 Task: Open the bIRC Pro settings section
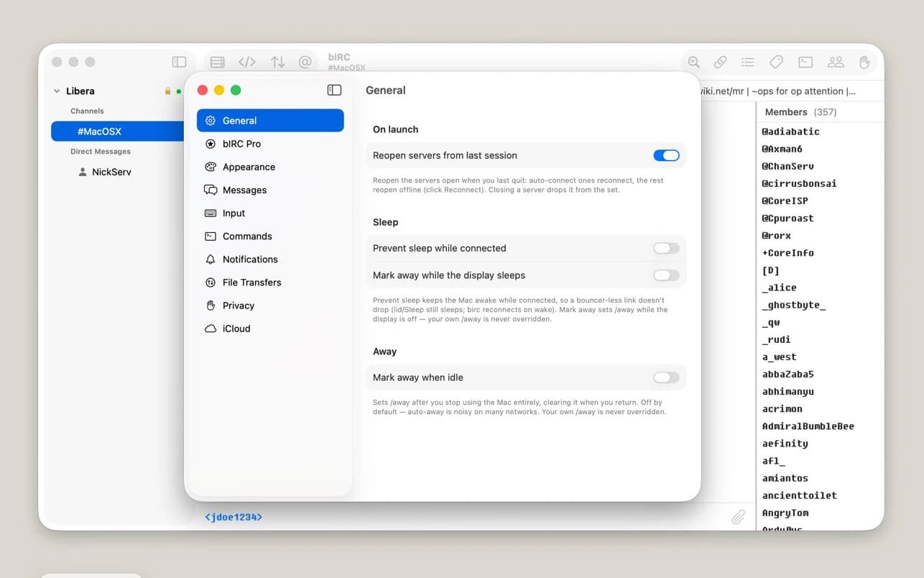[270, 144]
